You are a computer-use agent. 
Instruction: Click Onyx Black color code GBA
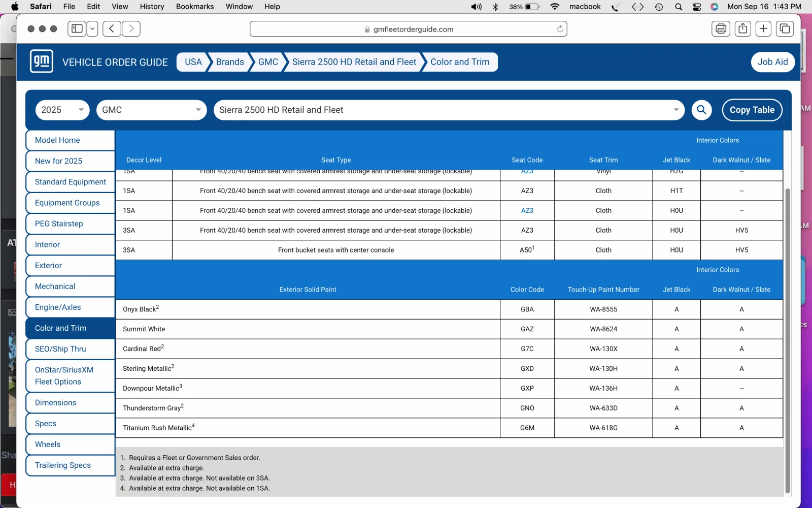pyautogui.click(x=527, y=309)
